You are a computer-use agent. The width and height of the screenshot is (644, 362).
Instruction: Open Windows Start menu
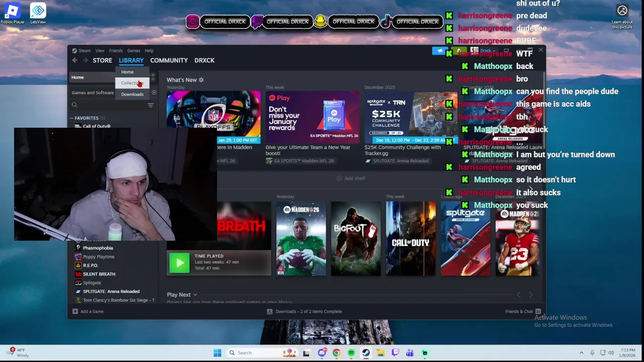(217, 353)
